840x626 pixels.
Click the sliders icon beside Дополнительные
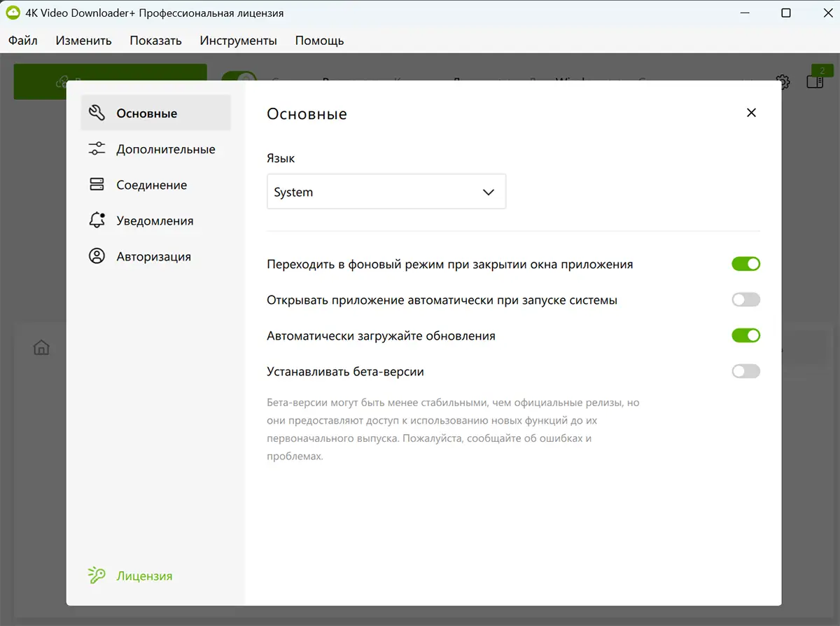point(97,149)
